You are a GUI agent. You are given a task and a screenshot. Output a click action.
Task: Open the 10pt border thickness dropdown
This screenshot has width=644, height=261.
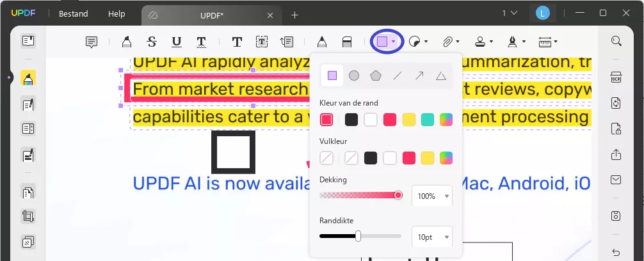tap(432, 237)
